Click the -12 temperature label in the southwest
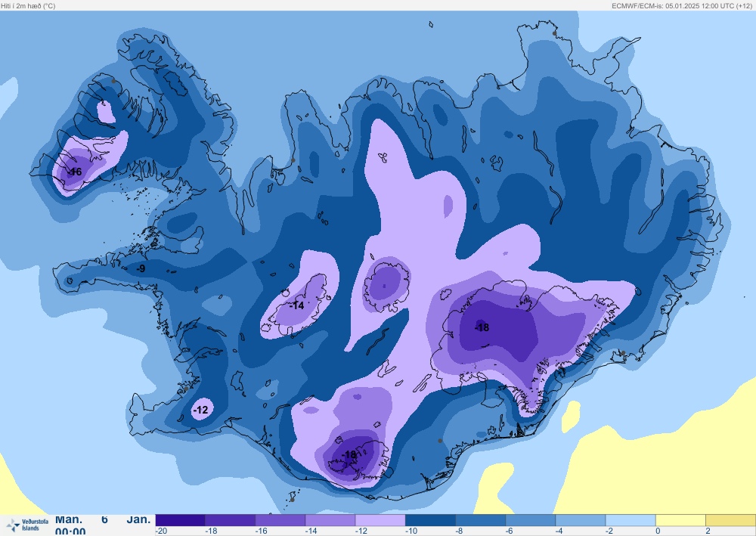756x536 pixels. 200,410
